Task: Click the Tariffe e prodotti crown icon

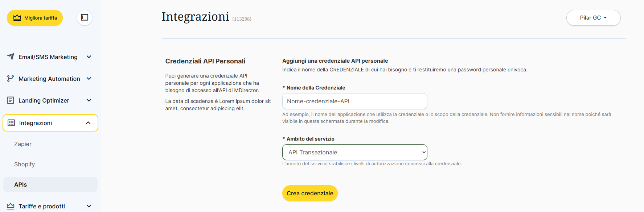Action: 11,206
